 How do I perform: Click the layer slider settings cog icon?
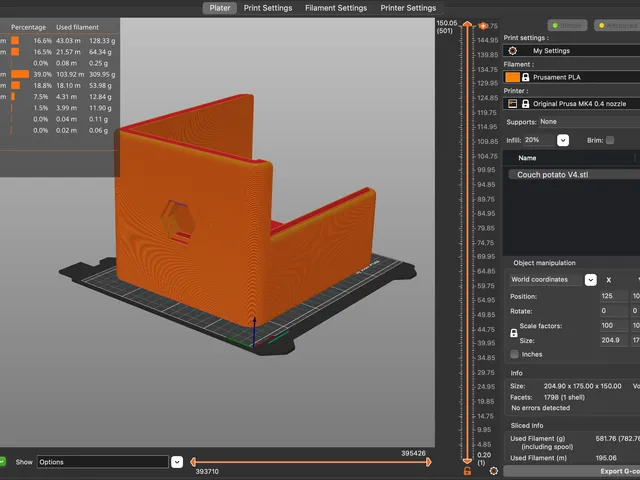click(x=493, y=471)
